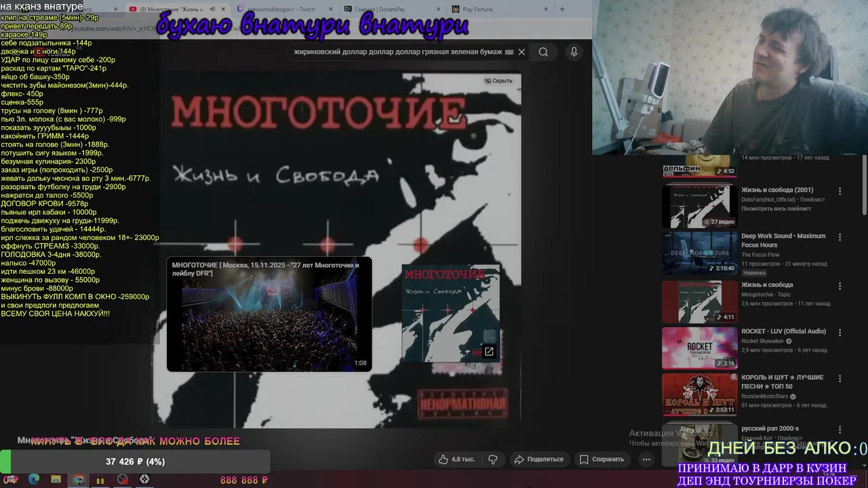Open options menu for Король и Шут video

[840, 379]
